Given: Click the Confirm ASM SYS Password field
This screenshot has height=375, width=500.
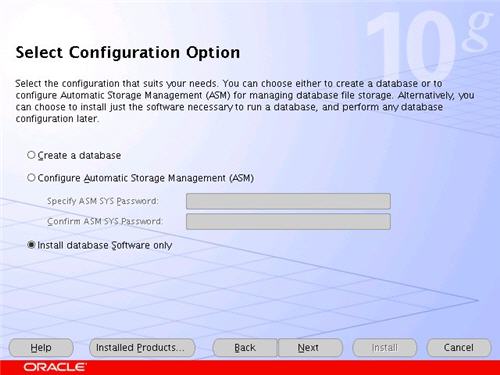Looking at the screenshot, I should [288, 222].
